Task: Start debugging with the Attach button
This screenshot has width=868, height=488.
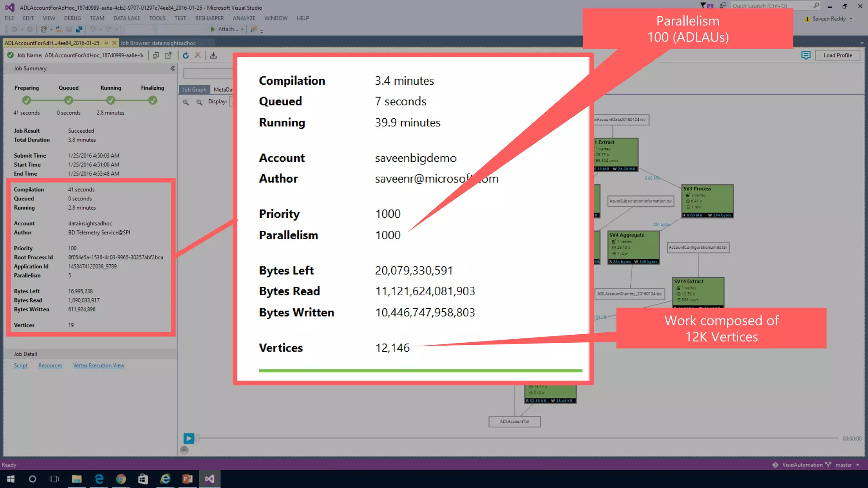Action: [224, 29]
